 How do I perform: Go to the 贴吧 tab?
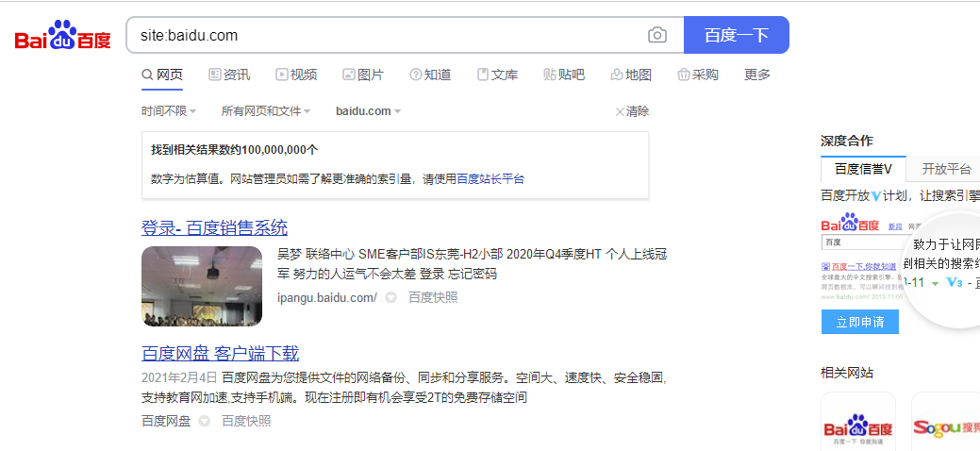point(564,75)
